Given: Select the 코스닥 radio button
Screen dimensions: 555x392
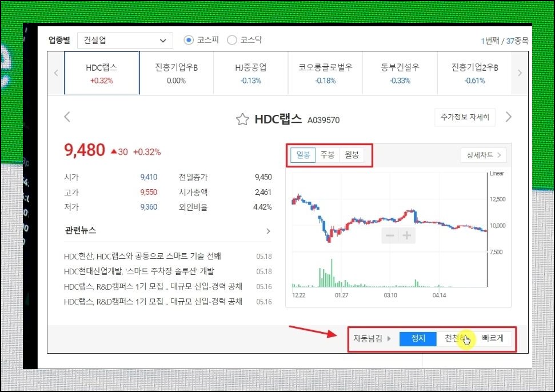Looking at the screenshot, I should (232, 40).
